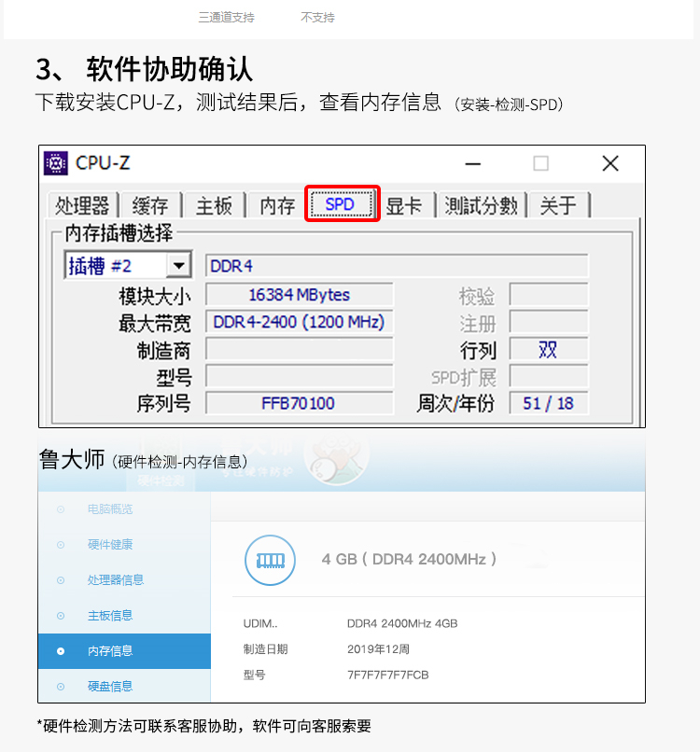Switch to the 处理器 tab
The image size is (700, 752).
pos(82,206)
